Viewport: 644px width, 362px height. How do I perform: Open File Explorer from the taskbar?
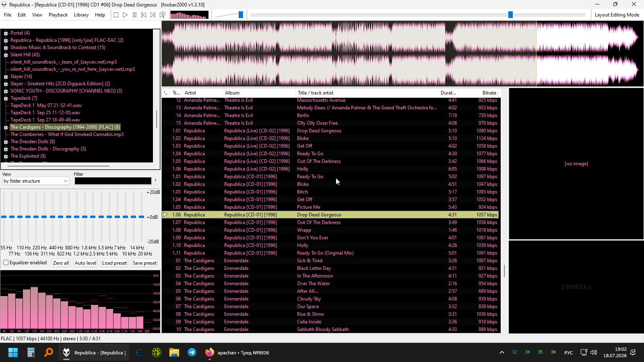tap(174, 353)
